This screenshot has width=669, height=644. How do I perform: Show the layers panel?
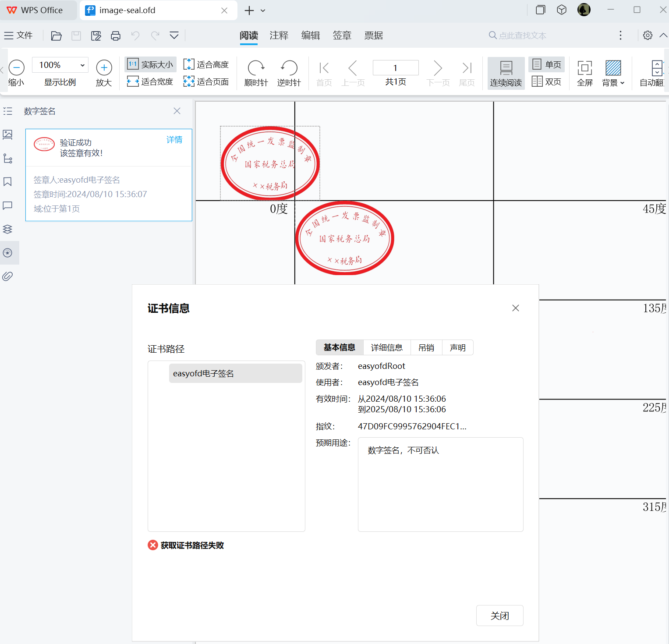tap(7, 229)
